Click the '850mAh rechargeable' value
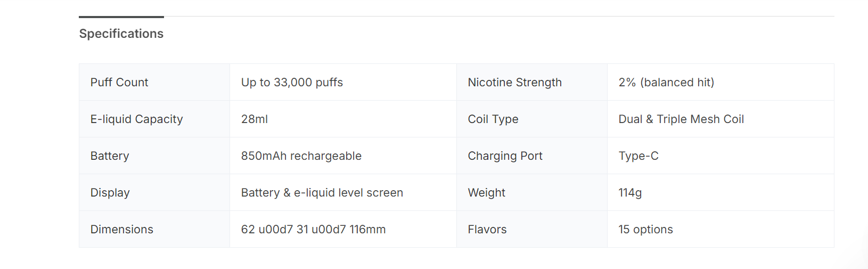Screen dimensions: 868x269 coord(301,156)
